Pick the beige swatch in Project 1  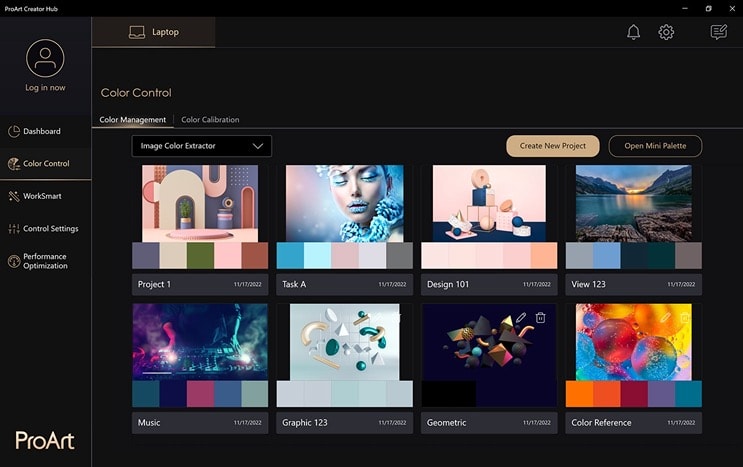(x=173, y=256)
